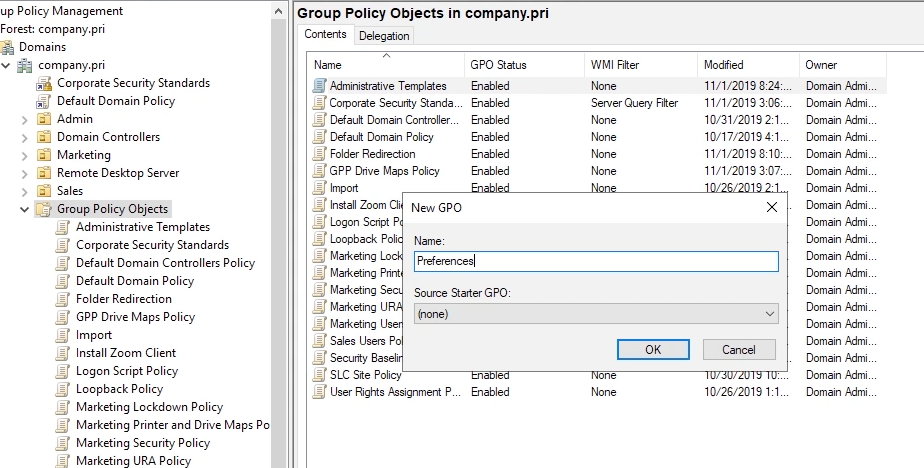Collapse the Group Policy Objects node
This screenshot has width=924, height=468.
click(x=25, y=209)
